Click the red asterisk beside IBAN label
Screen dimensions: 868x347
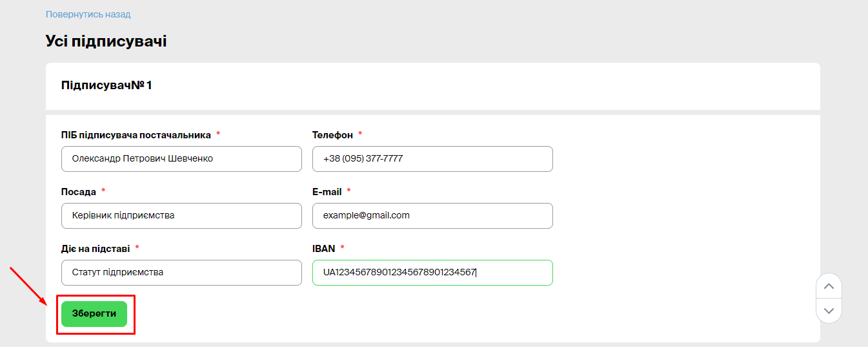(x=342, y=247)
